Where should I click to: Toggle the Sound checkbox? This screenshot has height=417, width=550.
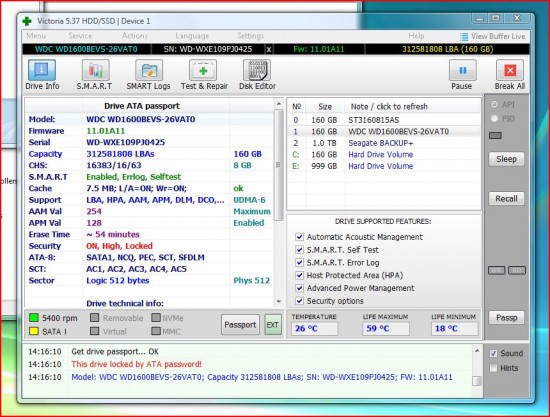[493, 353]
